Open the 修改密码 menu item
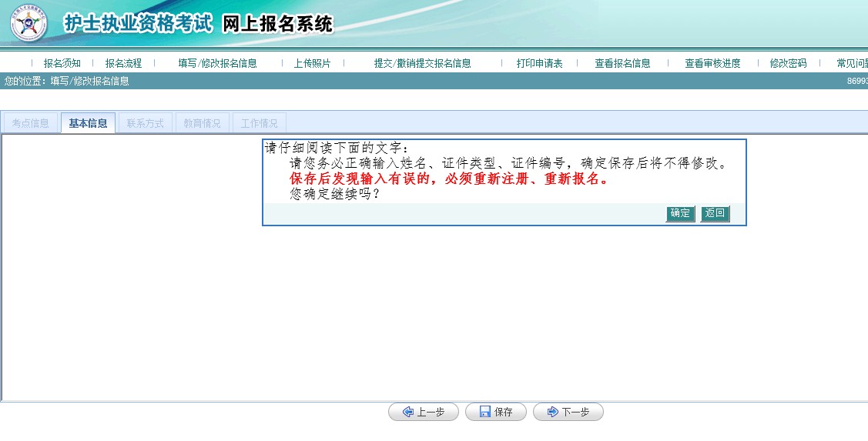This screenshot has width=868, height=441. click(788, 63)
